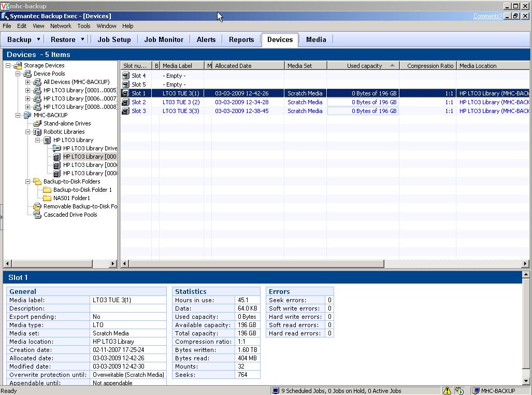Collapse the MHC-BACKUP server node
The height and width of the screenshot is (395, 532).
[18, 115]
